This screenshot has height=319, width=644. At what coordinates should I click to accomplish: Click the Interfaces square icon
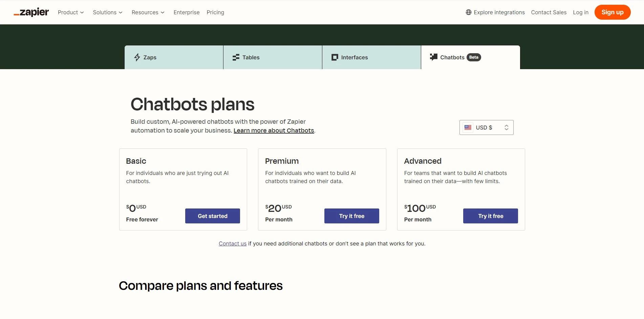click(x=335, y=57)
